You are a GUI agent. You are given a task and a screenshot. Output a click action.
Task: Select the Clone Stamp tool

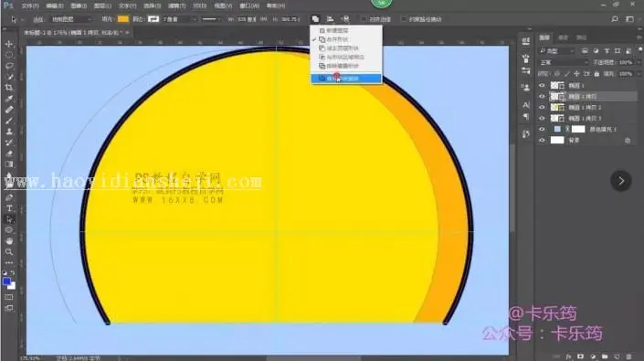tap(9, 132)
